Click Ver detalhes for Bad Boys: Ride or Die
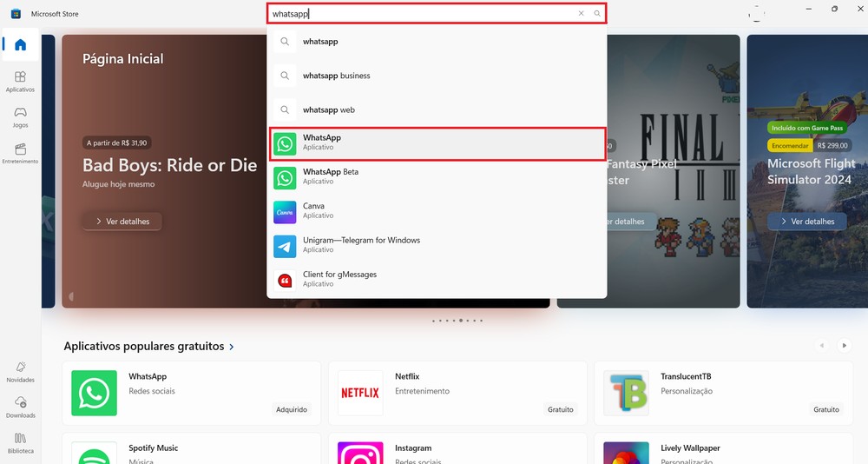Screen dimensions: 868x464 pos(122,222)
